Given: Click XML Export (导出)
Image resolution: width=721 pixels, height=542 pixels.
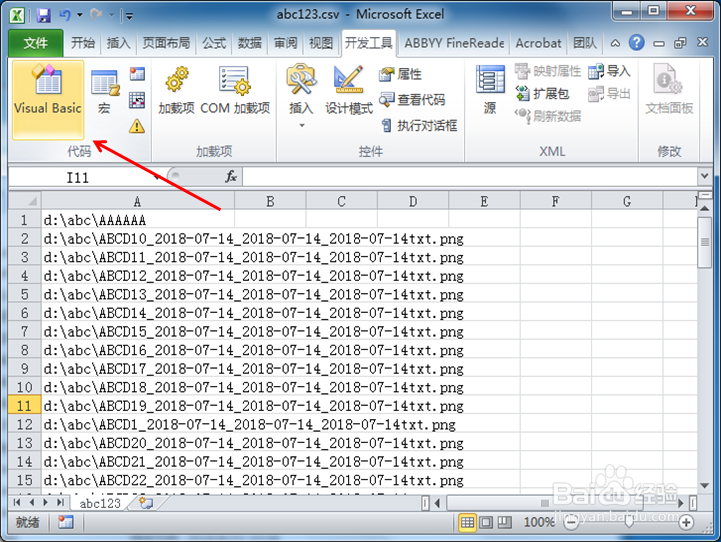Looking at the screenshot, I should (609, 93).
